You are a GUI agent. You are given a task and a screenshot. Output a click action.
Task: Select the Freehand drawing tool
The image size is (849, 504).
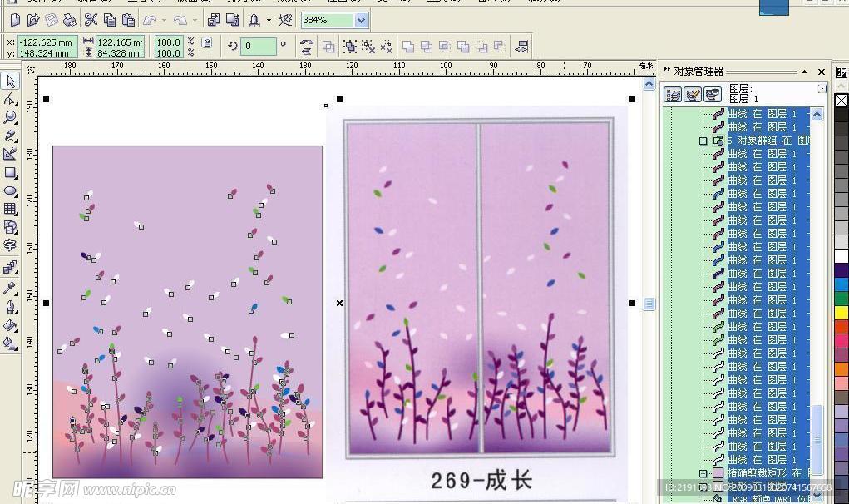(x=10, y=136)
